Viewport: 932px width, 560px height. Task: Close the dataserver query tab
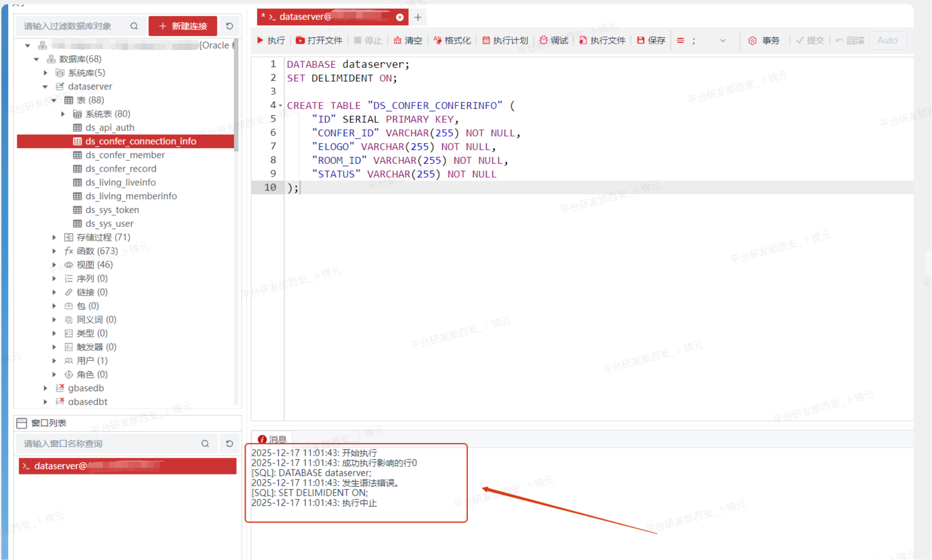[x=400, y=17]
